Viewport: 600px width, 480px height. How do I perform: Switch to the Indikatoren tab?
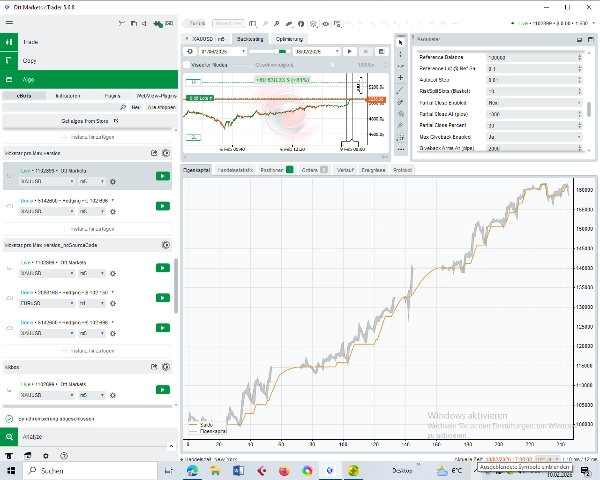(68, 96)
